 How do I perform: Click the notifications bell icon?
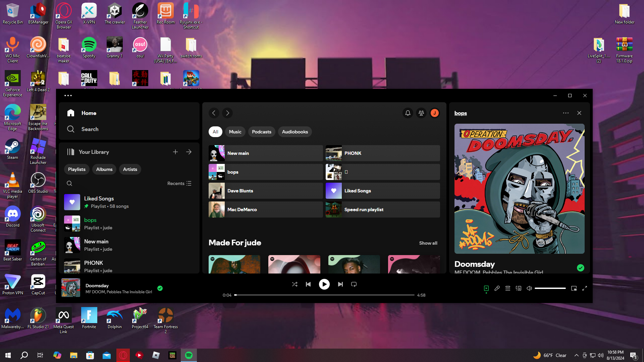pos(408,113)
